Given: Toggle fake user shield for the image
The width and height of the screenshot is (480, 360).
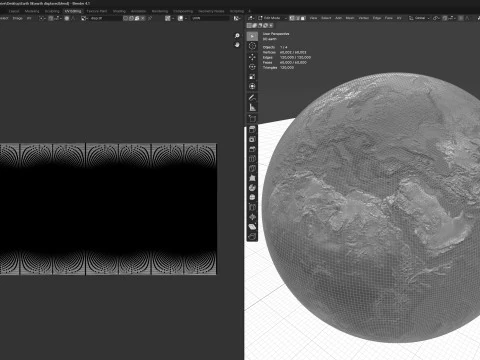Looking at the screenshot, I should point(126,18).
